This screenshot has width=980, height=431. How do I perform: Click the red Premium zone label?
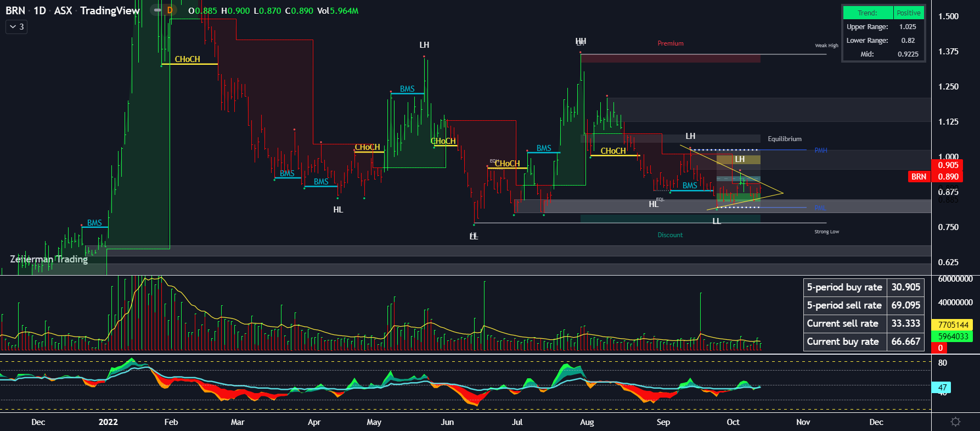670,43
